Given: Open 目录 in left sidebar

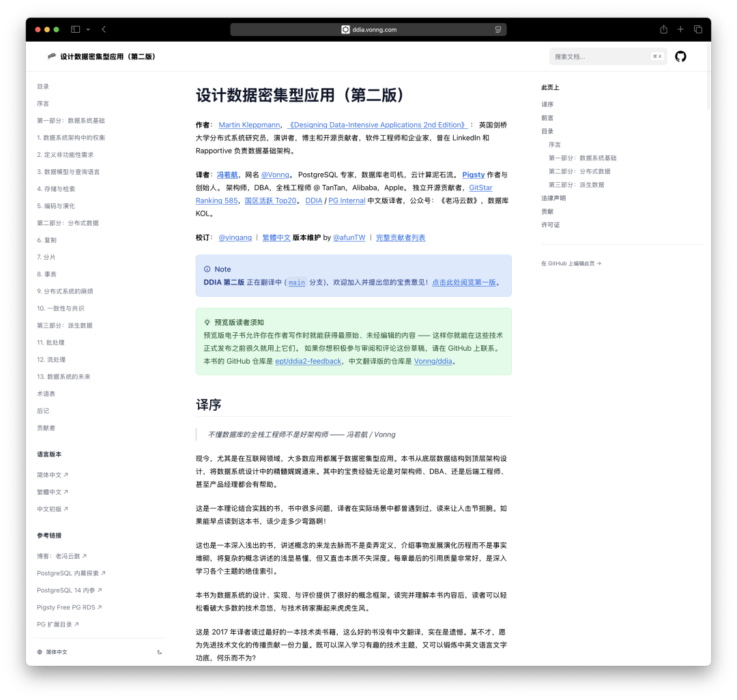Looking at the screenshot, I should [43, 87].
